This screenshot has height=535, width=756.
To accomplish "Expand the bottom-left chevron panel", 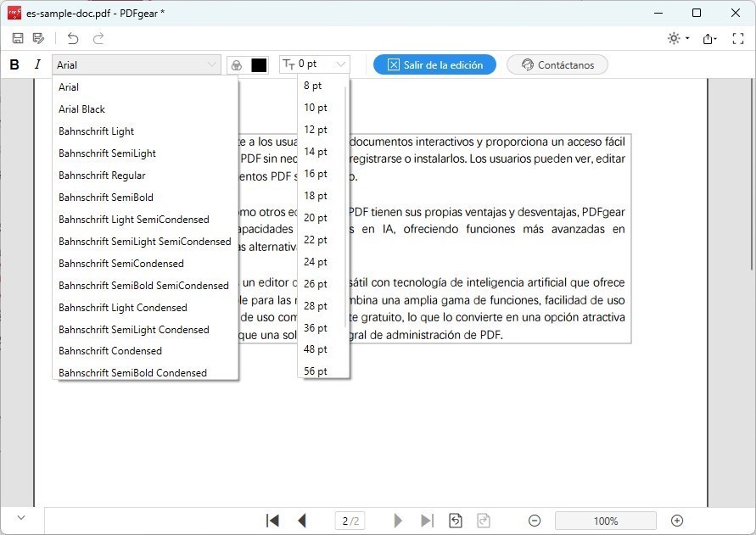I will tap(20, 518).
